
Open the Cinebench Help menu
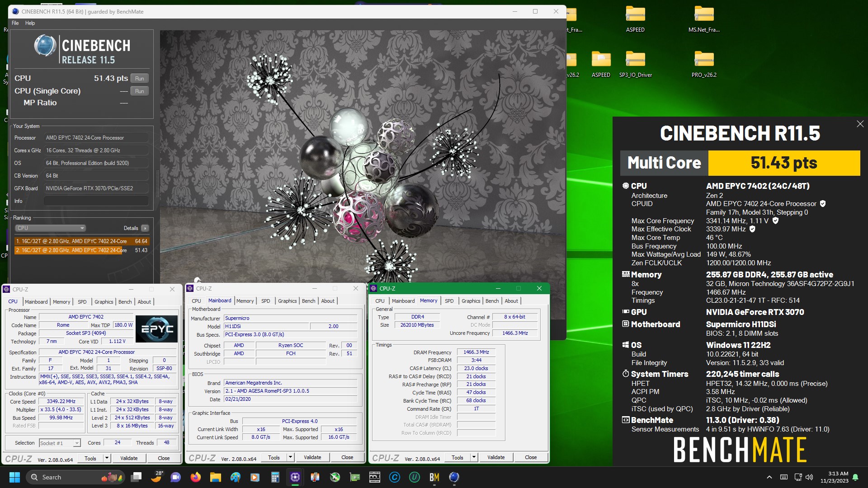(30, 23)
